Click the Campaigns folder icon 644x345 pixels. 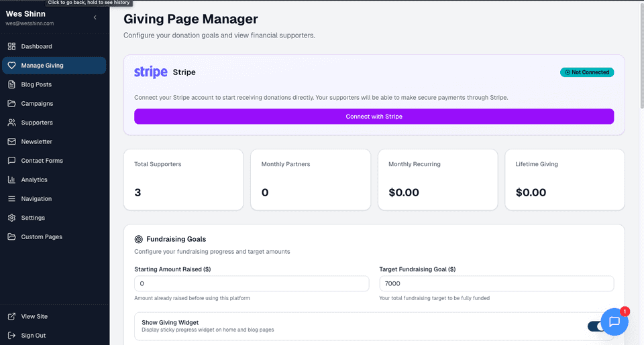11,104
